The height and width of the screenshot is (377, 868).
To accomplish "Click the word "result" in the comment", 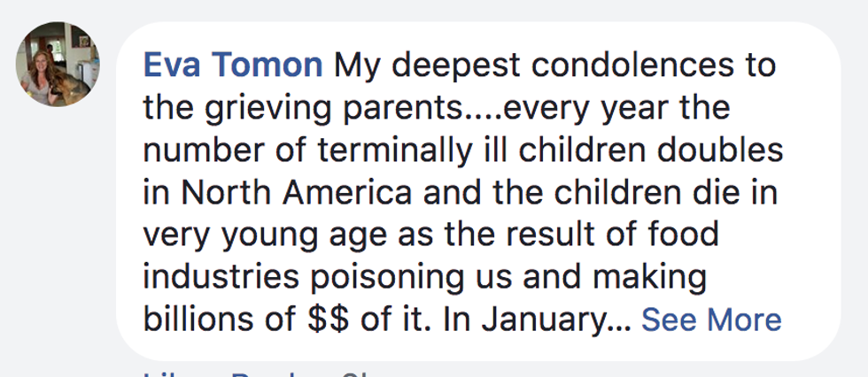I will coord(596,235).
